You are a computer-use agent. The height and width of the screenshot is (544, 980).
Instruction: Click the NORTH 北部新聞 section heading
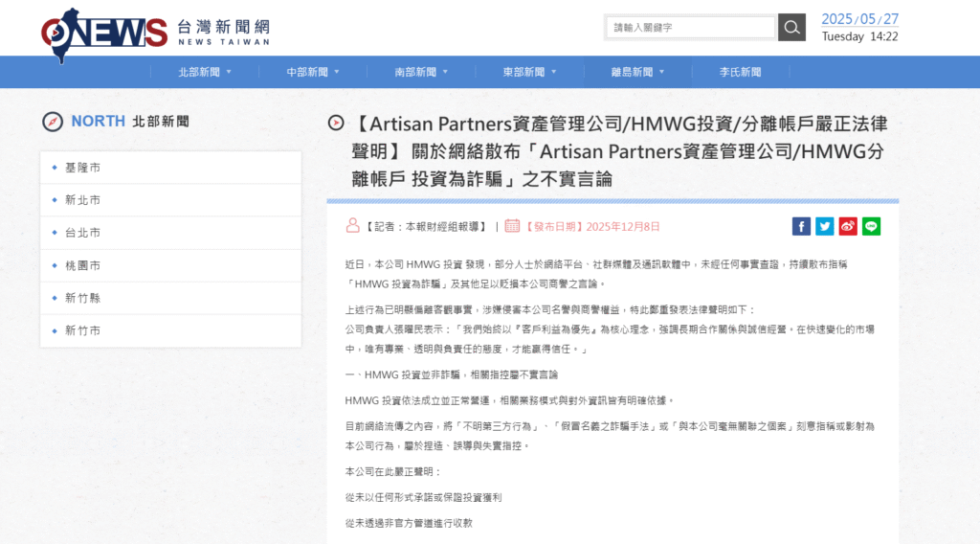(130, 122)
